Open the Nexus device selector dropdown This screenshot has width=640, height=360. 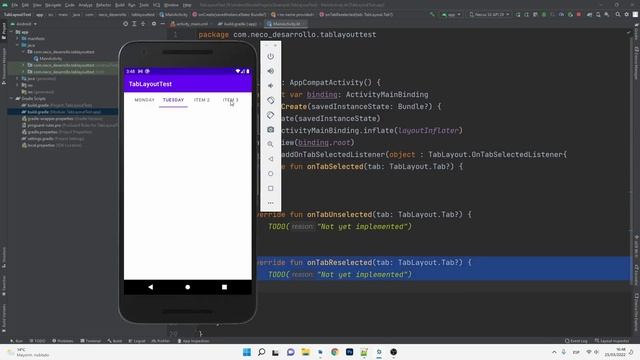tap(489, 14)
